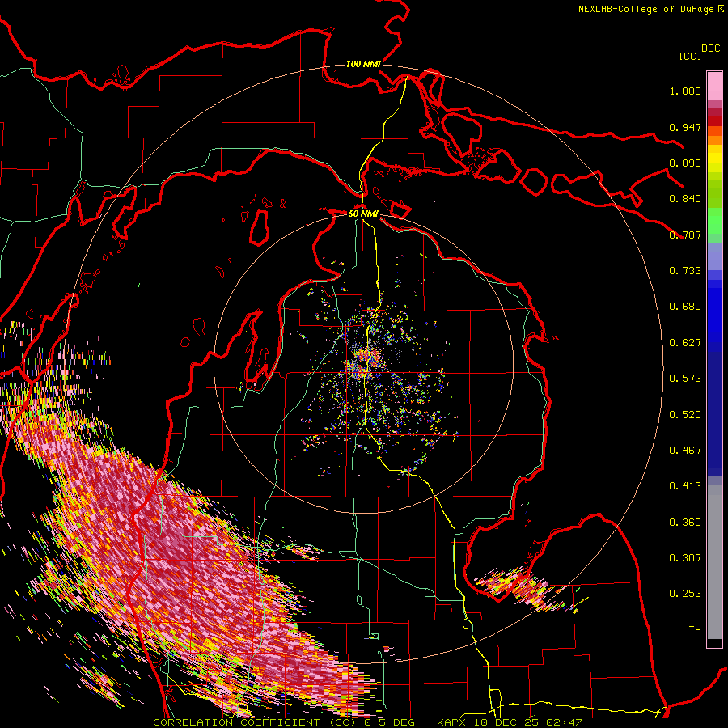This screenshot has height=728, width=728.
Task: Click the 0.573 scale value
Action: 685,379
